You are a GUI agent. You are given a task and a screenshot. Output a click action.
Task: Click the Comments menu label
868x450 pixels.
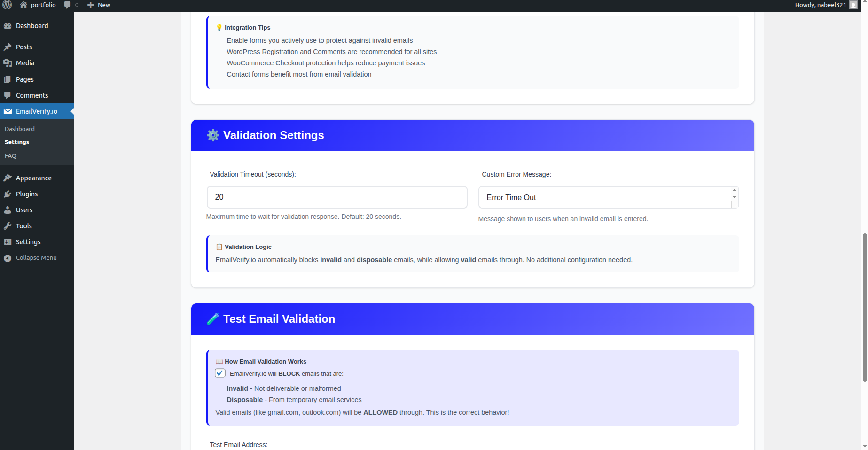pos(32,95)
